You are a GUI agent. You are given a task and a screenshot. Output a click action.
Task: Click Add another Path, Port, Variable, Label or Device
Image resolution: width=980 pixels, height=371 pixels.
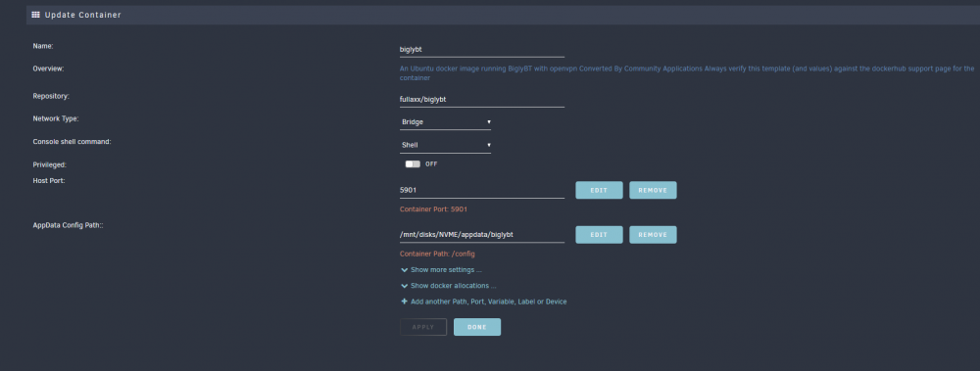(489, 301)
